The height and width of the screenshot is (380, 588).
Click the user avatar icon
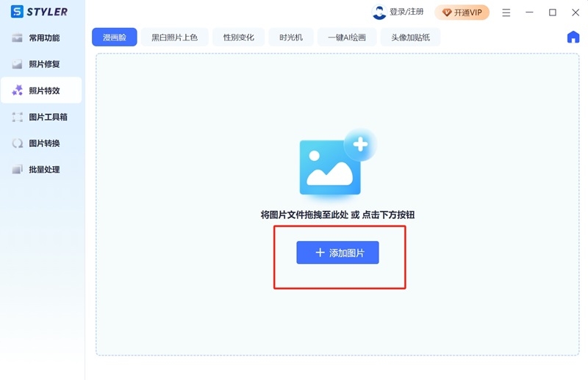(379, 12)
